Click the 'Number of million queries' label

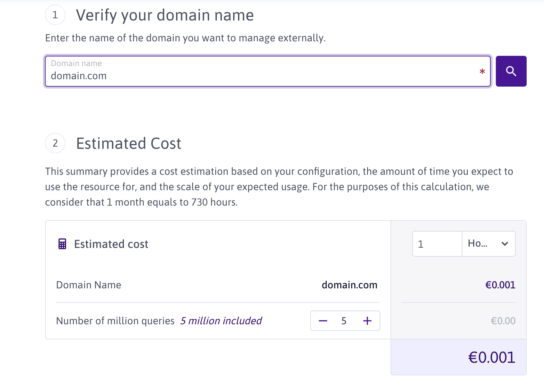(x=115, y=321)
